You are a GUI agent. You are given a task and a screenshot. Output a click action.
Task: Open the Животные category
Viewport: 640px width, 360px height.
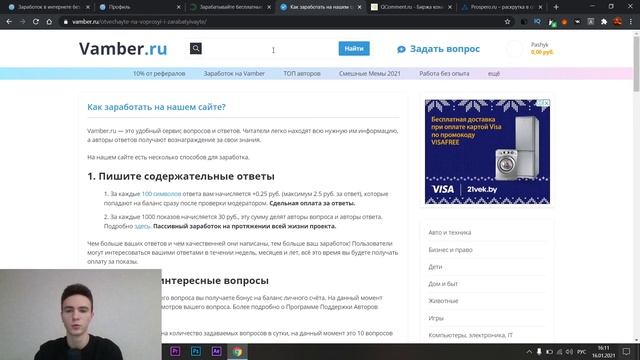[443, 301]
